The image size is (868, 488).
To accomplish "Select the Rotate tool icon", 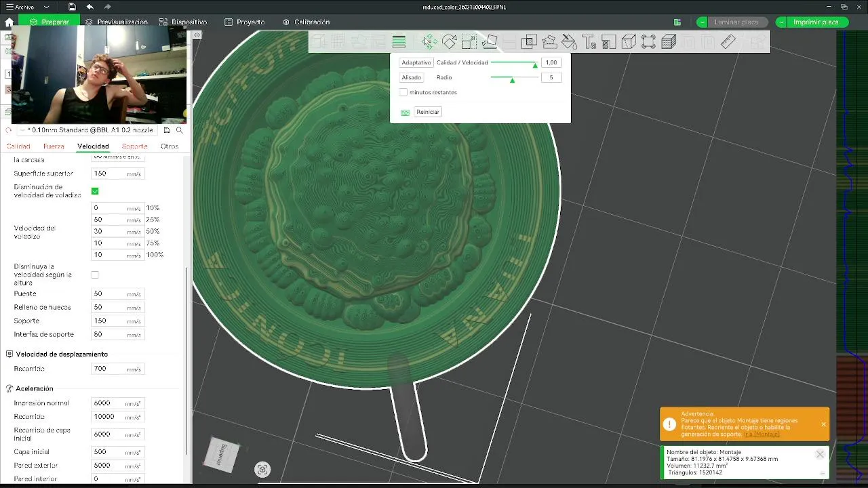I will coord(449,42).
